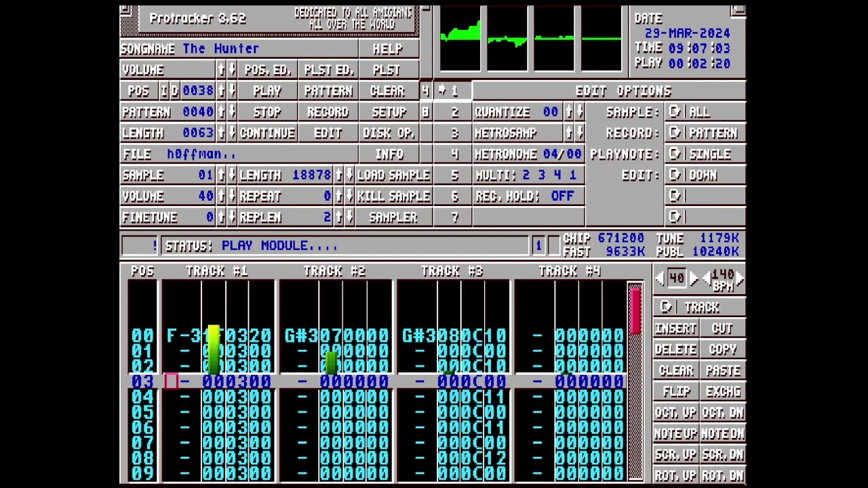The image size is (868, 488).
Task: Increase REPLEN value with up arrow
Action: [339, 217]
